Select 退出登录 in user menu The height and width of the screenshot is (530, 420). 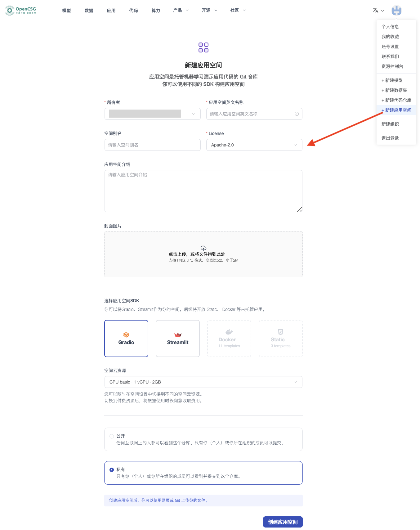point(390,138)
